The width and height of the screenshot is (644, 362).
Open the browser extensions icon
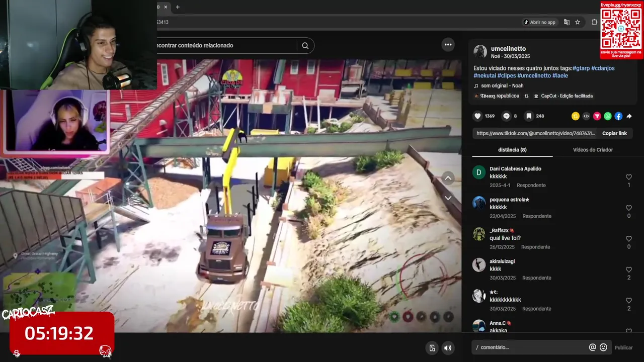(594, 22)
